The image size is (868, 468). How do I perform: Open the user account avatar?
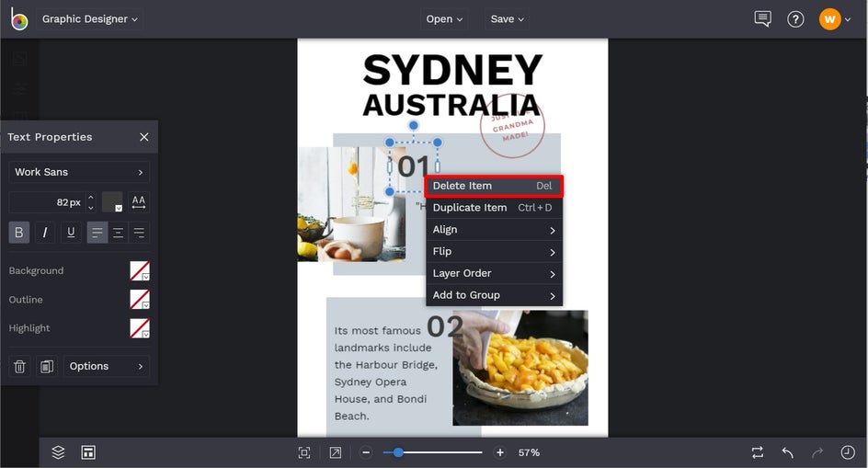[829, 19]
